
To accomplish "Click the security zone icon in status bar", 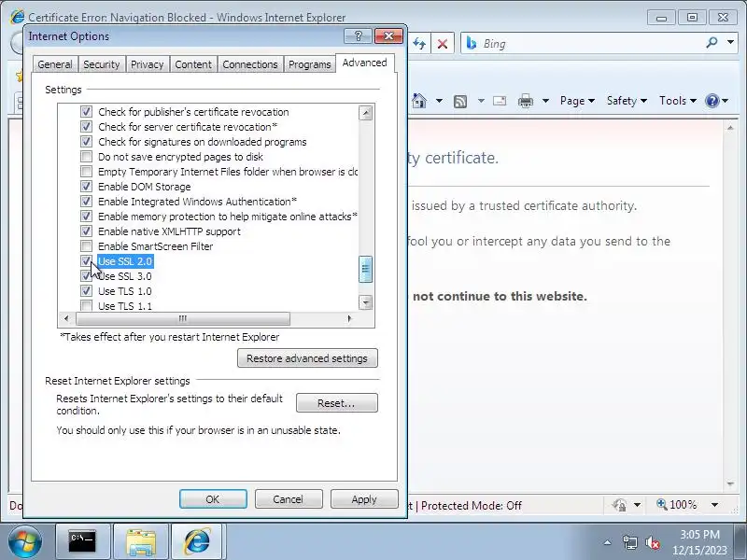I will 619,505.
